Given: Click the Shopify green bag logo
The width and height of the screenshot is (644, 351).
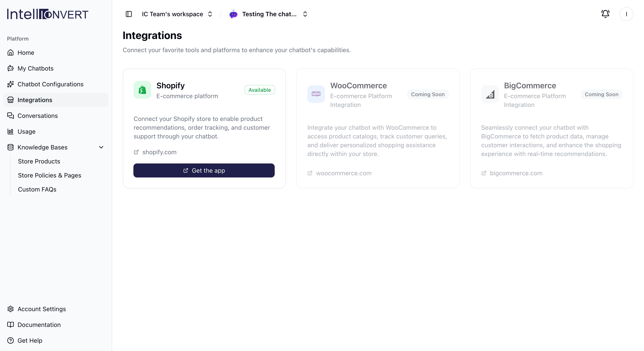Looking at the screenshot, I should point(142,90).
